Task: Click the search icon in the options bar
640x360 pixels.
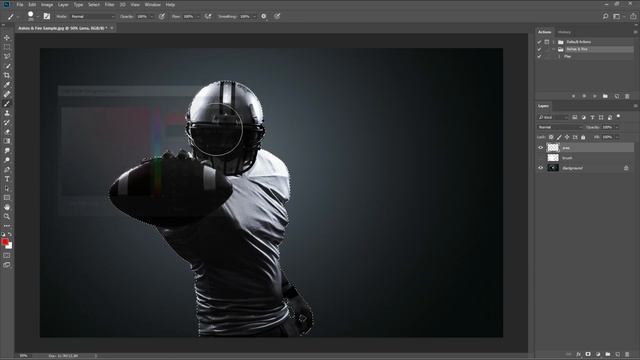Action: pyautogui.click(x=606, y=16)
